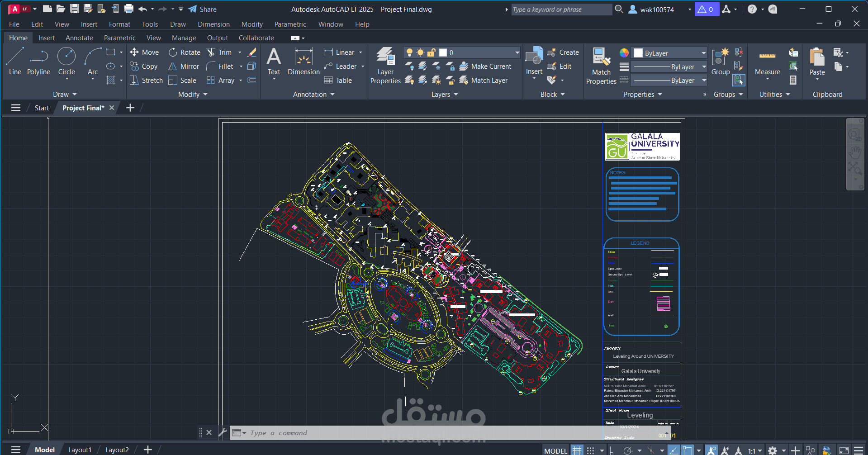Open the ByLayer color dropdown
Viewport: 868px width, 455px height.
tap(669, 53)
